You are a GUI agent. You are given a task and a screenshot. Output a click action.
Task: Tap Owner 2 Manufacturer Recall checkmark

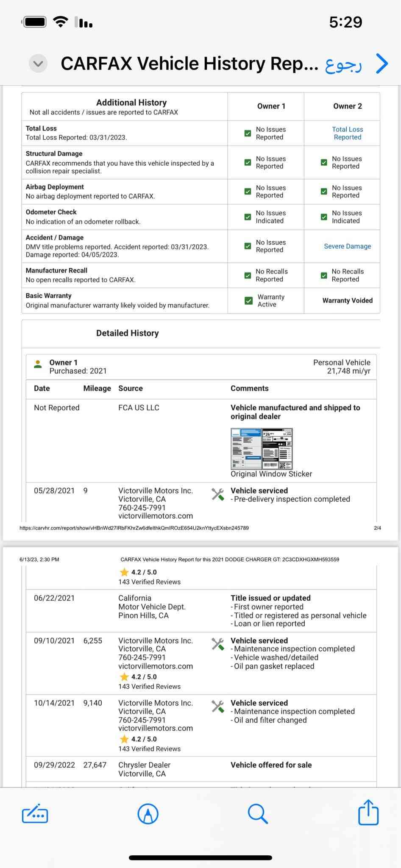tap(324, 275)
